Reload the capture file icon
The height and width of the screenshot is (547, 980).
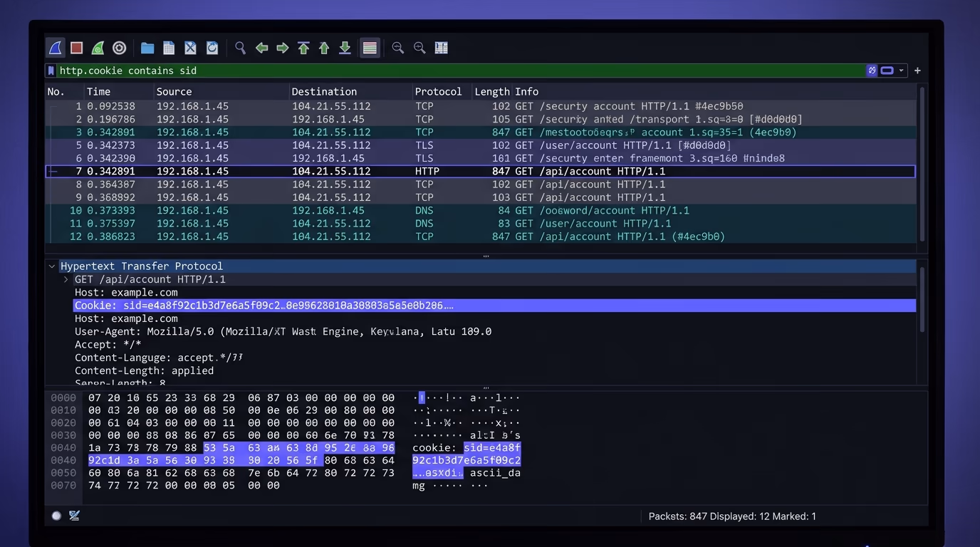(212, 48)
